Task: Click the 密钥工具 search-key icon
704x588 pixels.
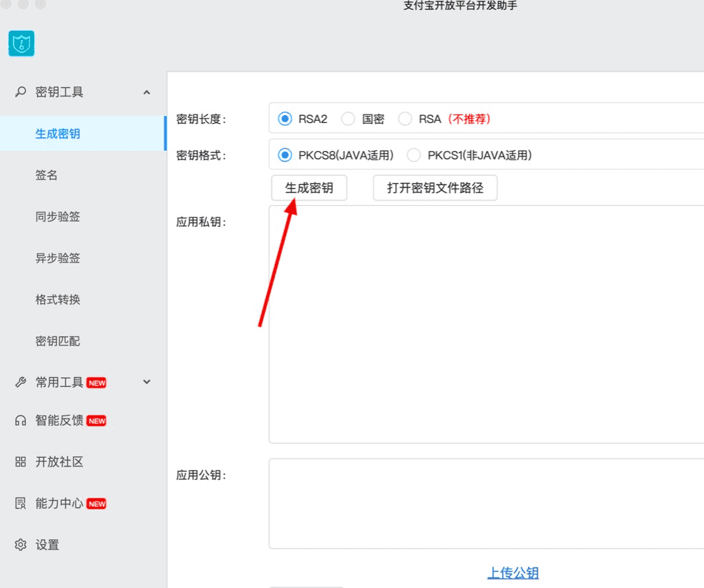Action: (x=20, y=92)
